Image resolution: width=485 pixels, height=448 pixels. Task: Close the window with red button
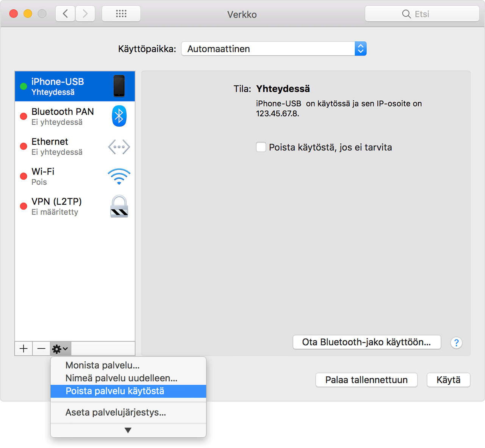point(14,14)
